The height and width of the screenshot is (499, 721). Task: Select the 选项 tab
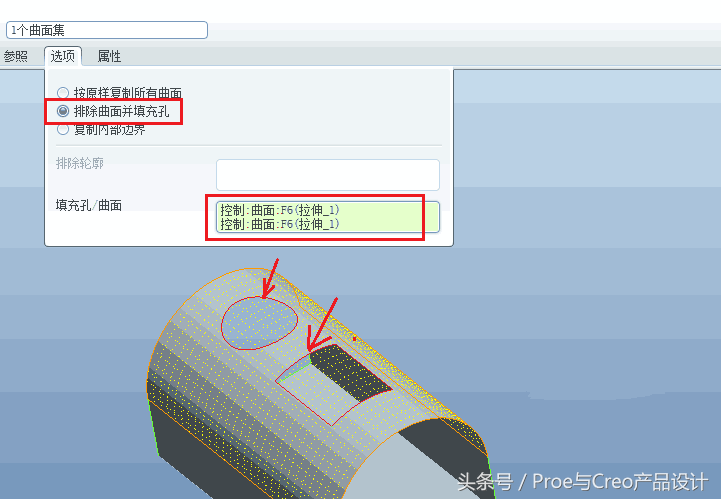[x=63, y=56]
